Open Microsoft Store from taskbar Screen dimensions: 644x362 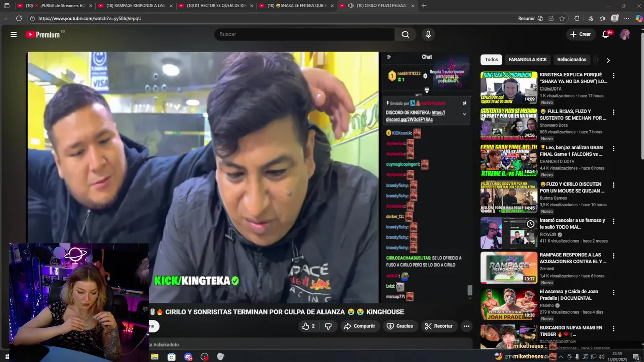point(172,357)
